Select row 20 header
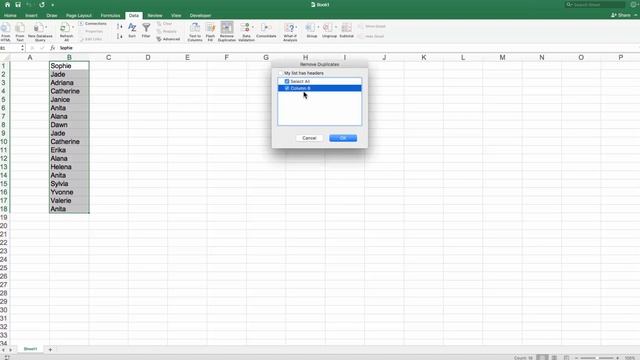 click(x=4, y=226)
